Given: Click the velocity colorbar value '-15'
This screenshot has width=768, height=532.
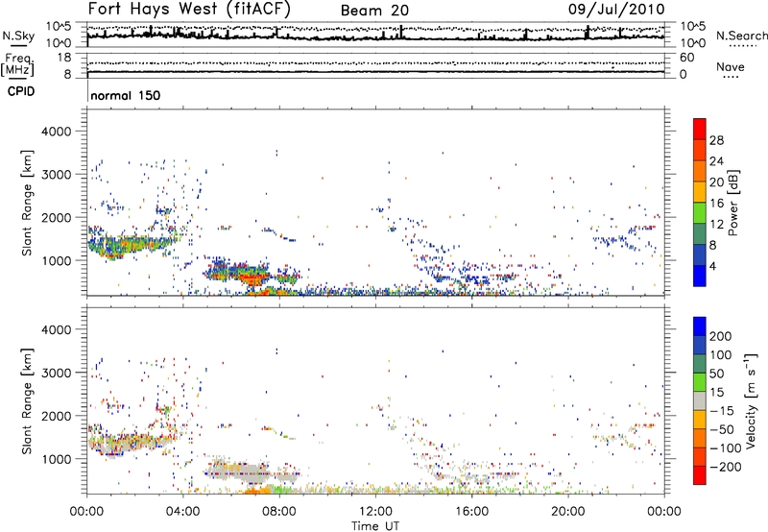Looking at the screenshot, I should tap(722, 411).
